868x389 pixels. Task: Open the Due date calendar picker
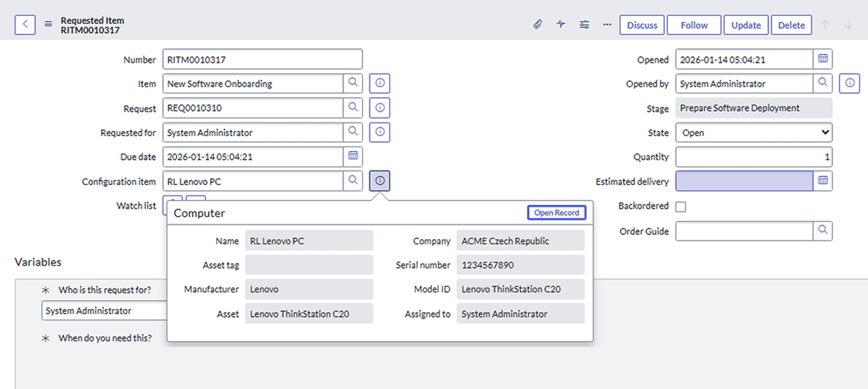[x=353, y=157]
